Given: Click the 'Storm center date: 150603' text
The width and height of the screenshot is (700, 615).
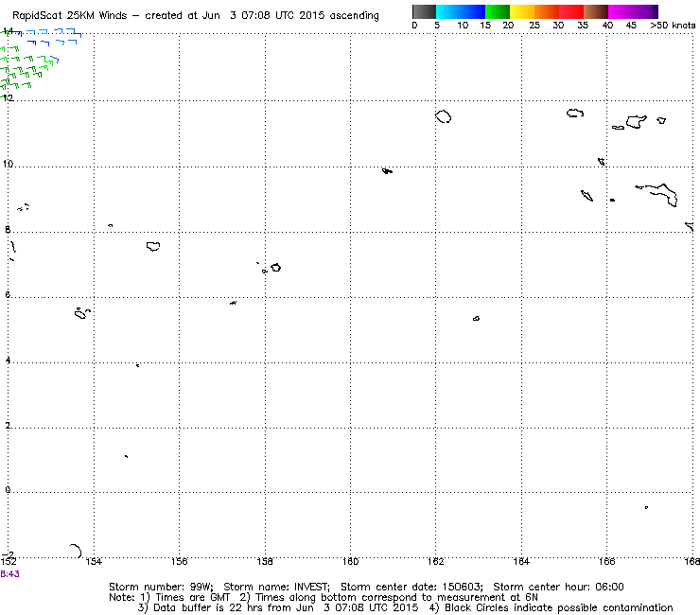Looking at the screenshot, I should pos(411,587).
